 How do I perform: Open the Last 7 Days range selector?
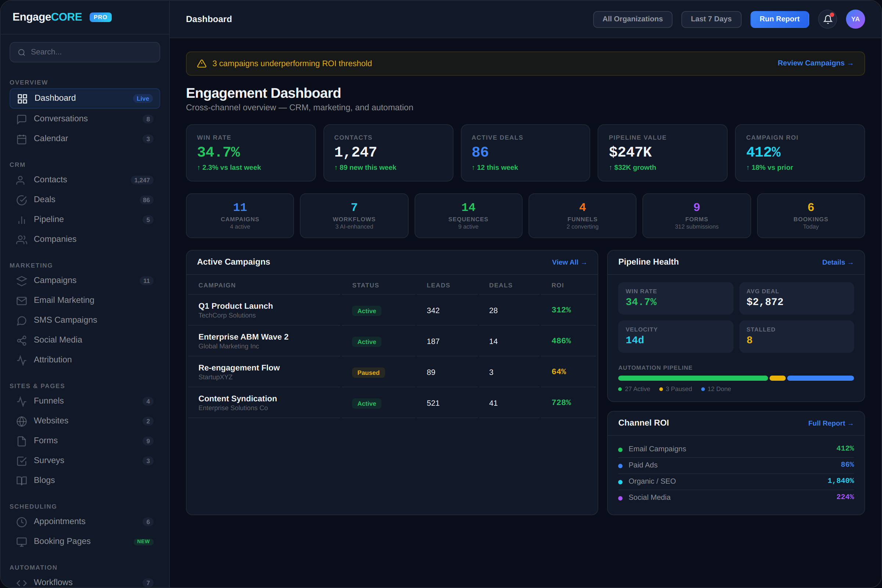click(711, 19)
